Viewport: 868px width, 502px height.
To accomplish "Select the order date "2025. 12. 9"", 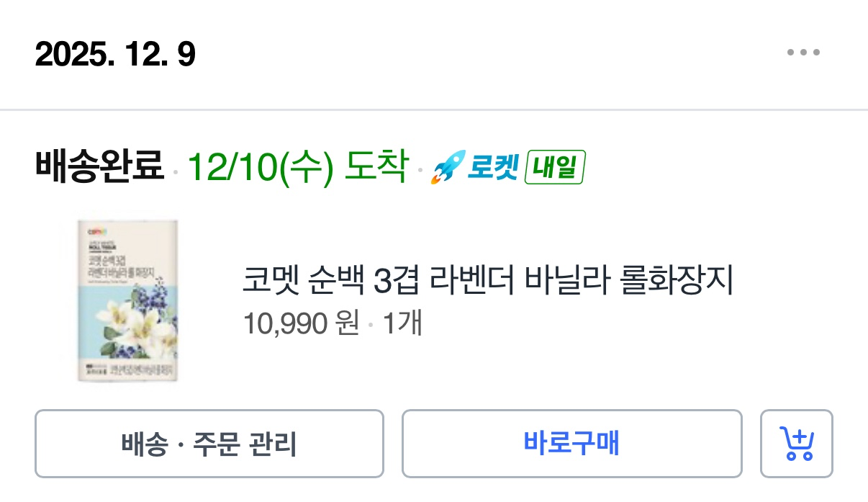I will pos(115,55).
